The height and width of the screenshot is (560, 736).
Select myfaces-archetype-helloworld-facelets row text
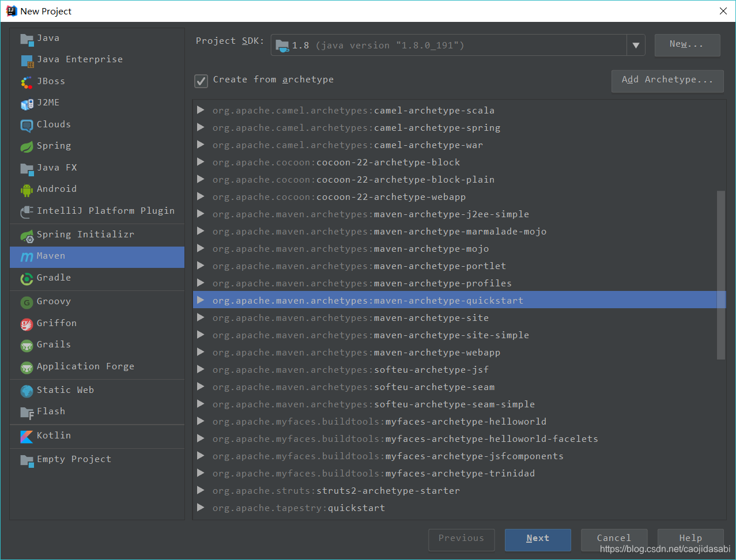coord(406,439)
